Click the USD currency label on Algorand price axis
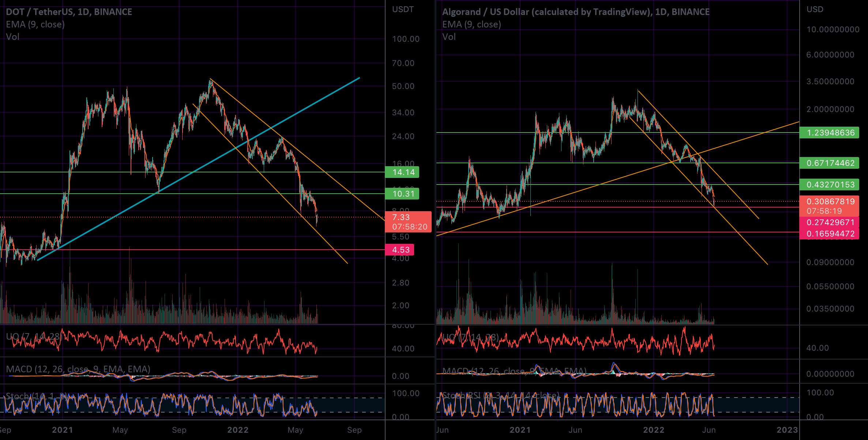 click(x=815, y=10)
